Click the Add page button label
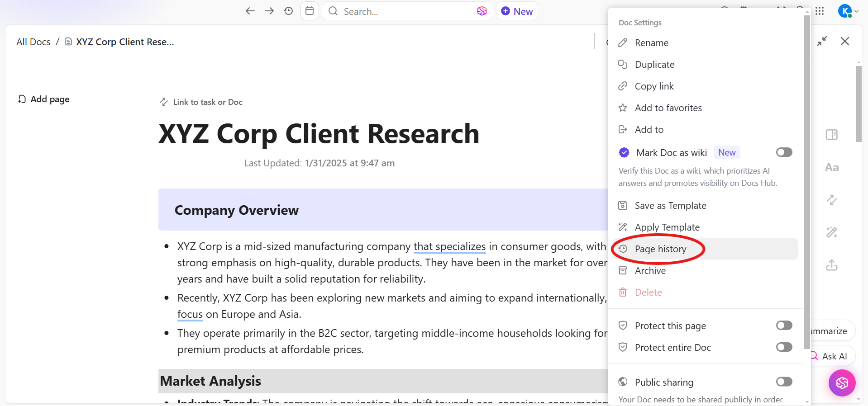Screen dimensions: 868x406 click(x=50, y=99)
